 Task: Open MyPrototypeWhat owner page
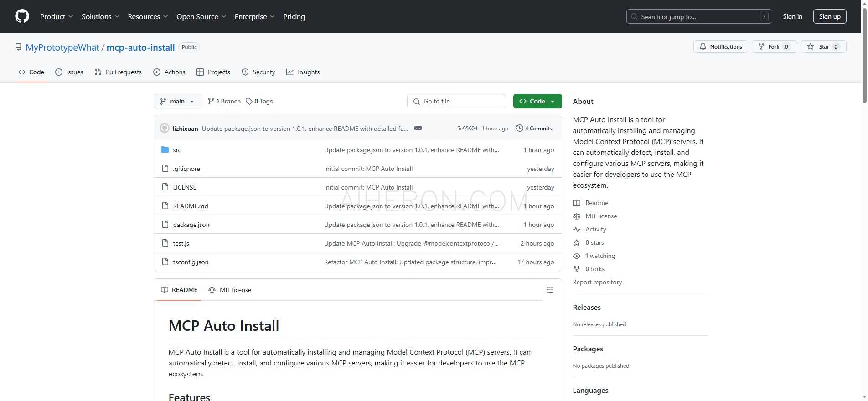tap(62, 47)
